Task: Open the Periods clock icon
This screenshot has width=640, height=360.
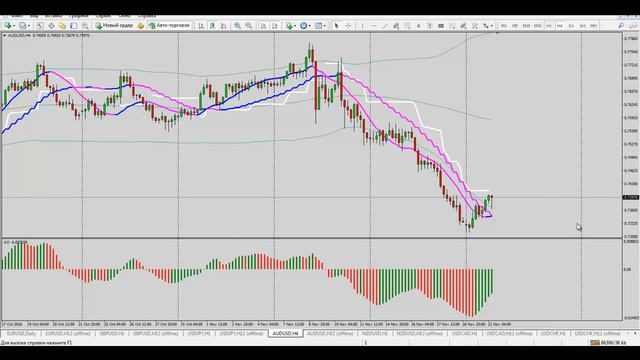Action: pos(303,26)
